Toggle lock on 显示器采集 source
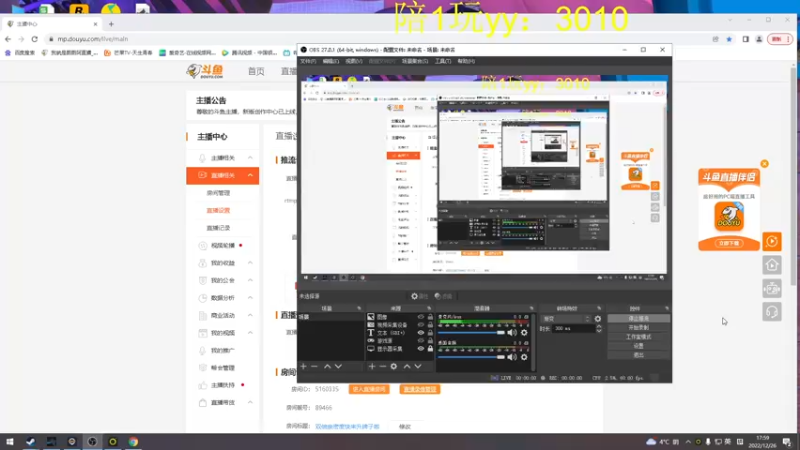The height and width of the screenshot is (450, 800). click(430, 349)
